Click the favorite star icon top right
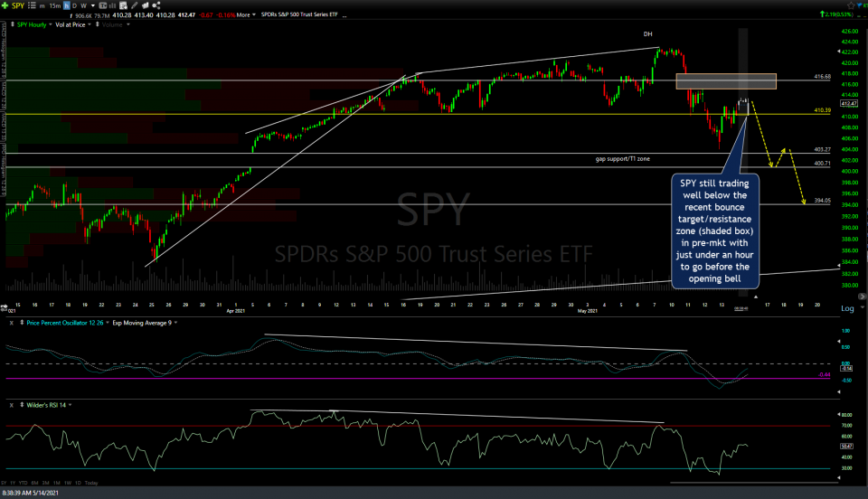868x499 pixels. pyautogui.click(x=851, y=5)
